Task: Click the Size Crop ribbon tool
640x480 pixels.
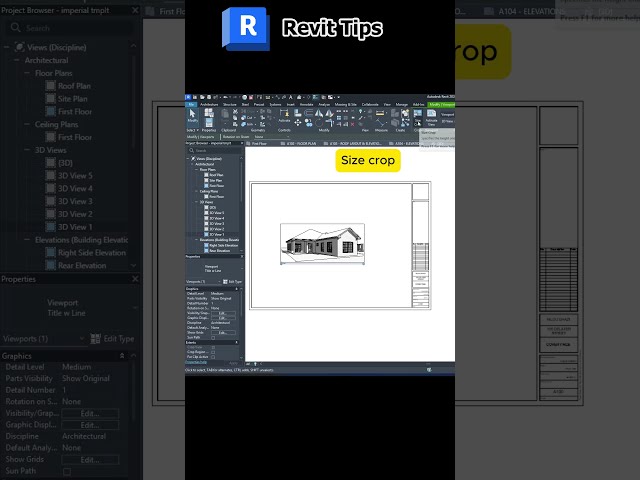Action: tap(418, 118)
